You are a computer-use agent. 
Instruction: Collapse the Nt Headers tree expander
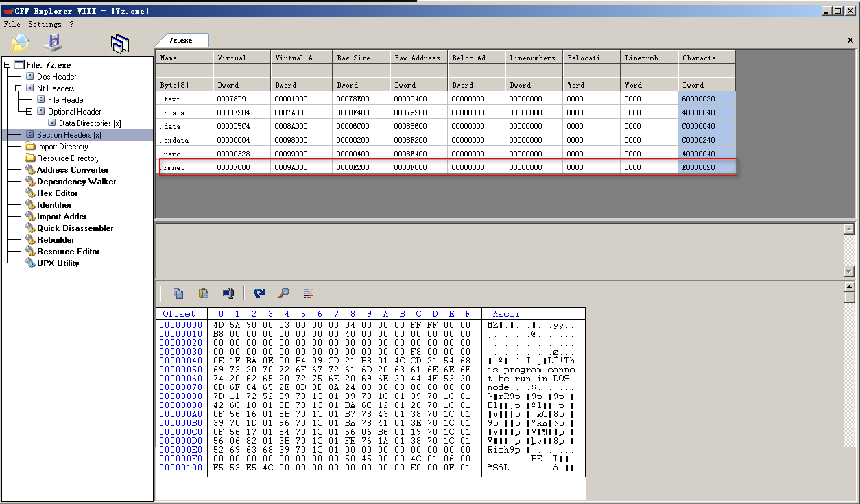pyautogui.click(x=18, y=88)
